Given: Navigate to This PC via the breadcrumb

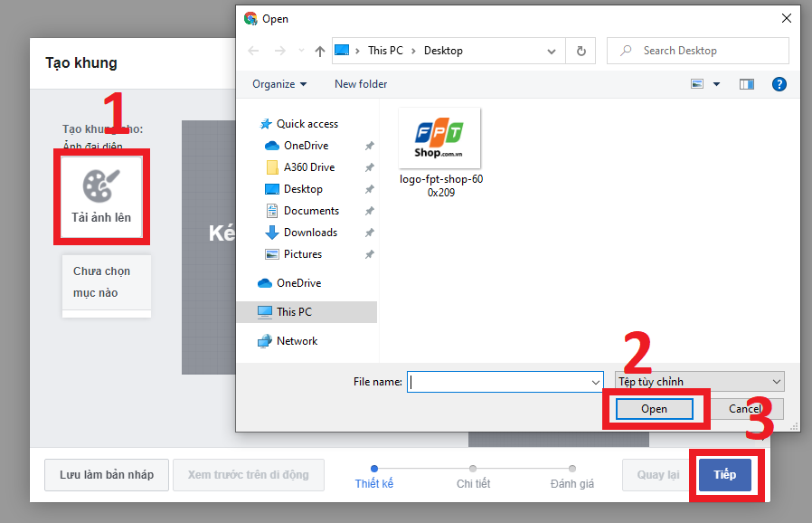Looking at the screenshot, I should click(385, 51).
